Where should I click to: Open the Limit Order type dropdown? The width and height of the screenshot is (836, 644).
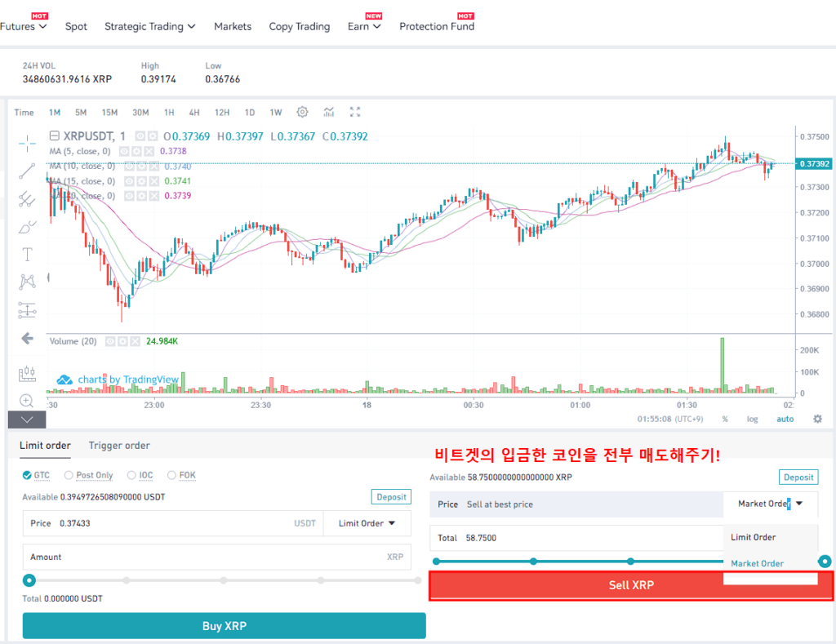(x=366, y=523)
